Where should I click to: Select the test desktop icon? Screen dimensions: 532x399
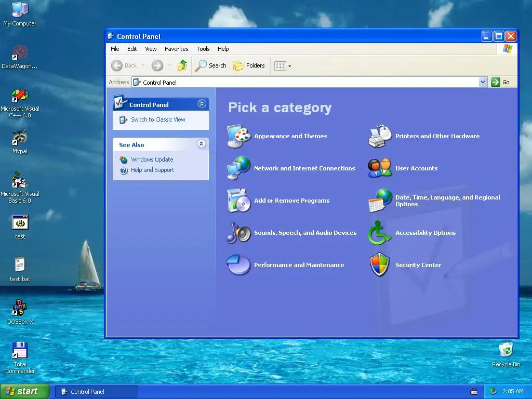coord(20,227)
